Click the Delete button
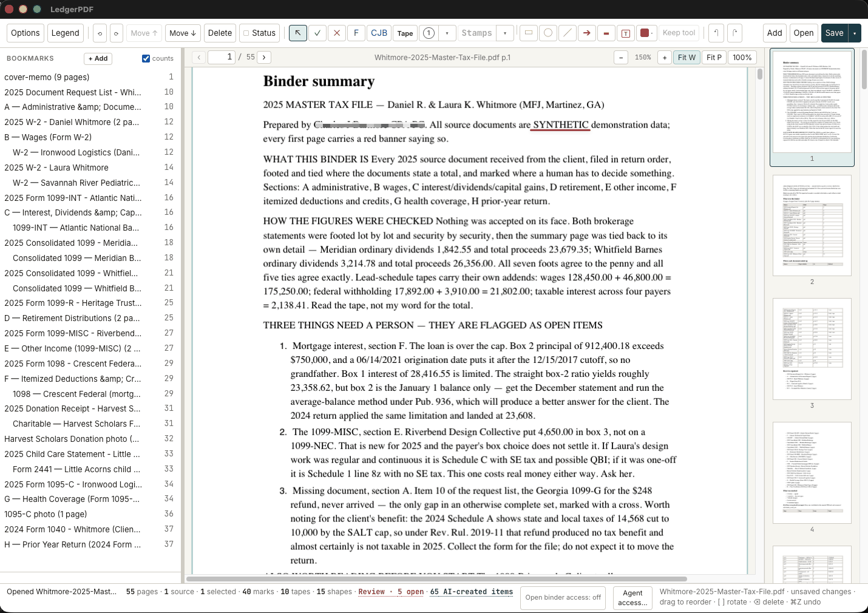 220,33
